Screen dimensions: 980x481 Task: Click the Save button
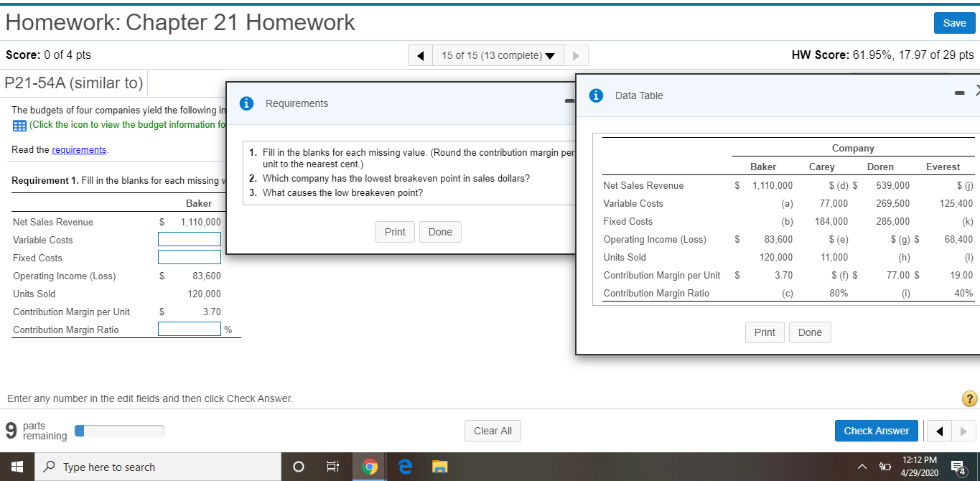pyautogui.click(x=954, y=22)
